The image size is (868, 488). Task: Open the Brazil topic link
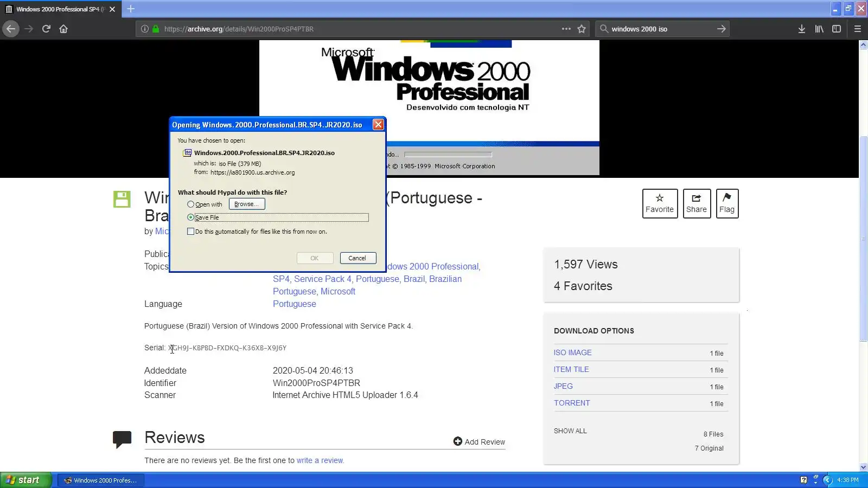[414, 279]
